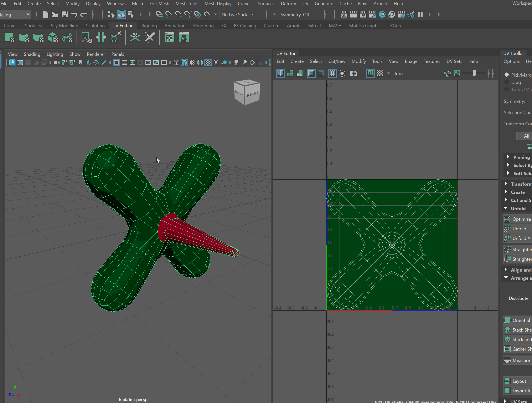Select the Pick/Marquee radio button

pyautogui.click(x=506, y=75)
